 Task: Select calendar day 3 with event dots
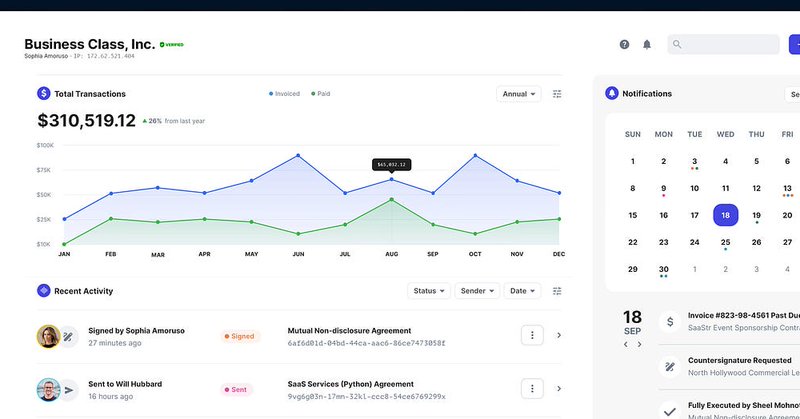tap(694, 162)
